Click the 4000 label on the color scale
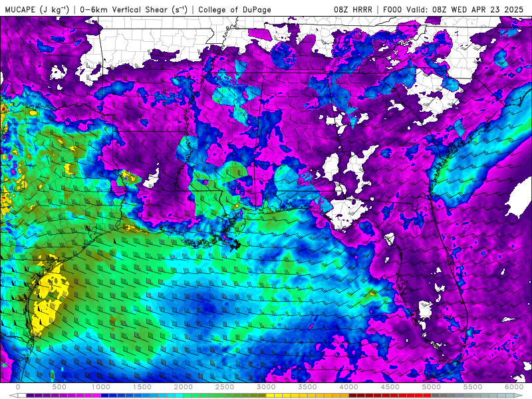Screen dimensions: 532x399 (349, 387)
